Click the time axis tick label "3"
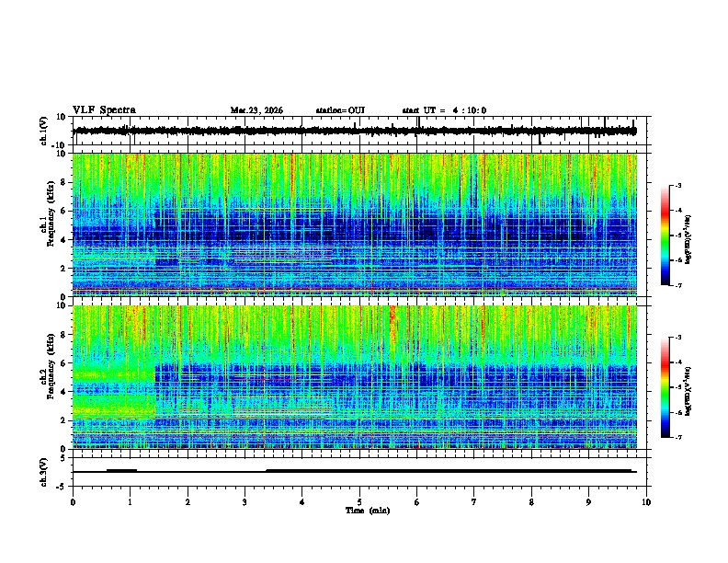728x563 pixels. [x=245, y=502]
